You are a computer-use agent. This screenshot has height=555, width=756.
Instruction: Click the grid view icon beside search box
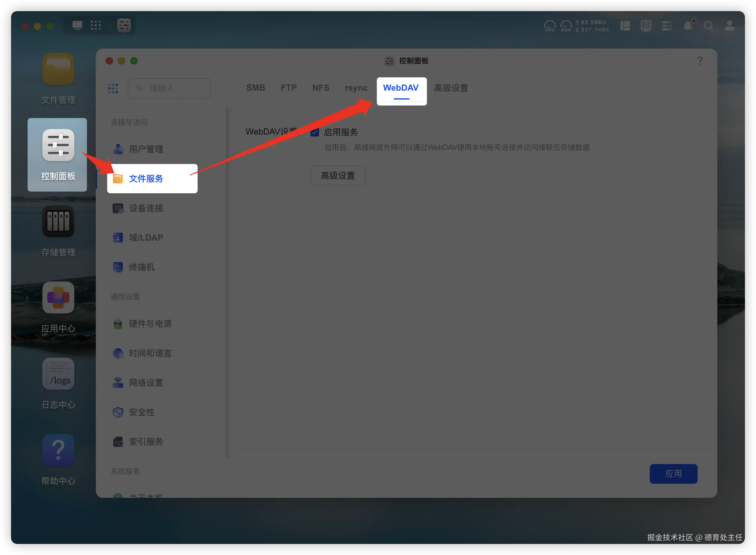pos(113,89)
